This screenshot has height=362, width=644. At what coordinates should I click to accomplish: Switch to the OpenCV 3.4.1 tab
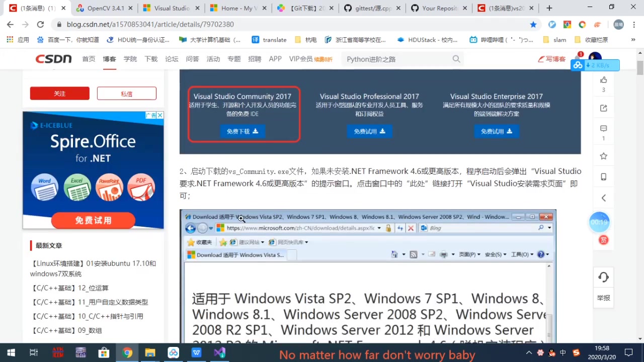pos(104,8)
